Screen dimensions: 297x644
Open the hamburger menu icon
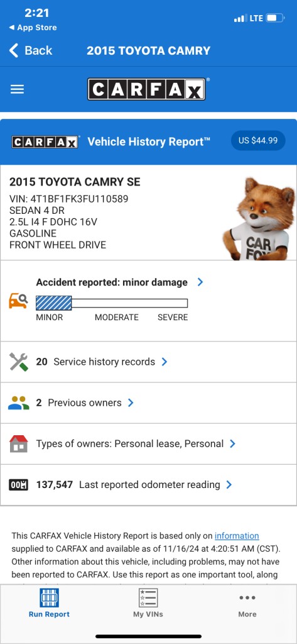click(x=17, y=89)
